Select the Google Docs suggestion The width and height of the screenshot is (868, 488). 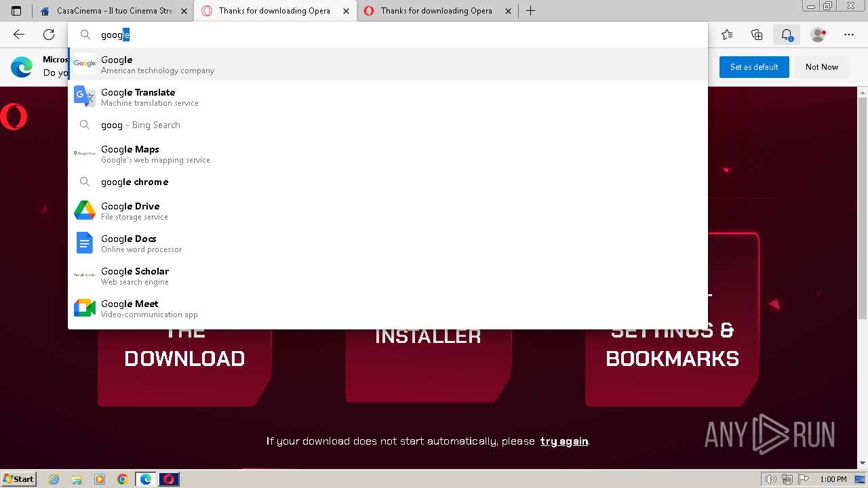[x=388, y=243]
